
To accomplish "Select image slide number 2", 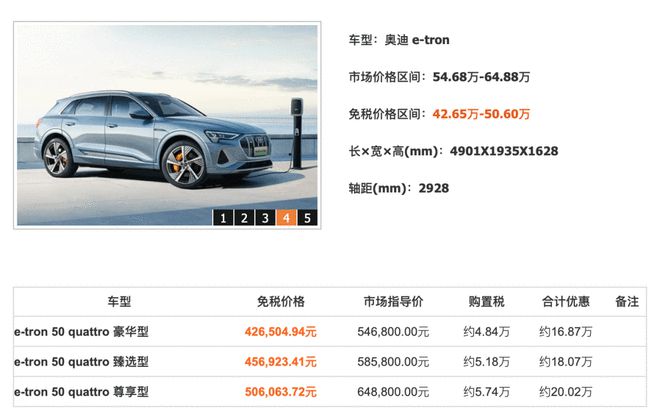I will pos(244,218).
